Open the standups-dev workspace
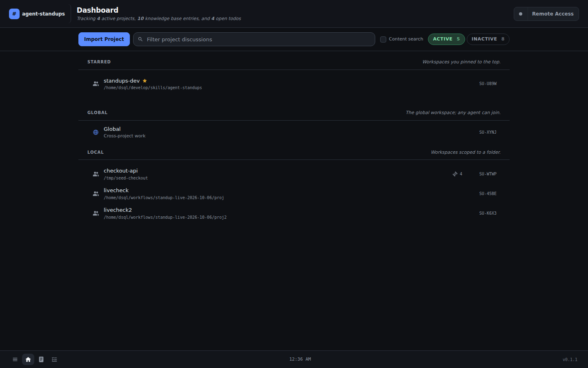This screenshot has height=368, width=588. pos(294,84)
